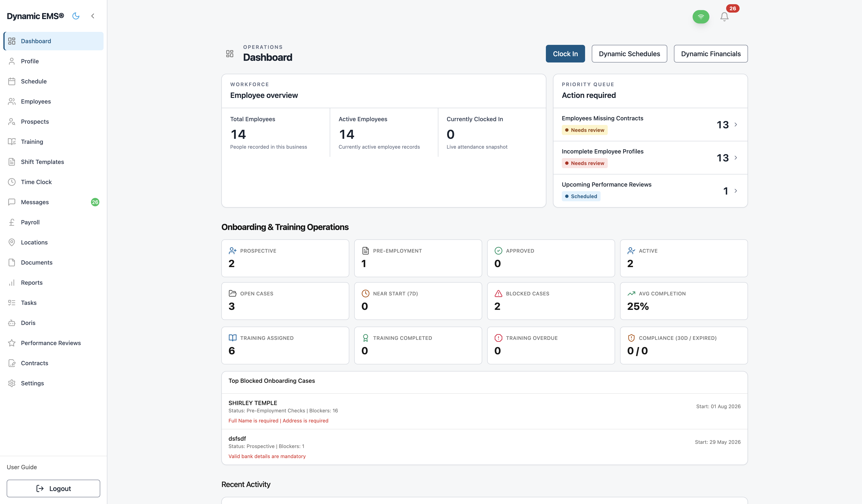The width and height of the screenshot is (862, 504).
Task: Click the Training Completed award icon
Action: [365, 338]
